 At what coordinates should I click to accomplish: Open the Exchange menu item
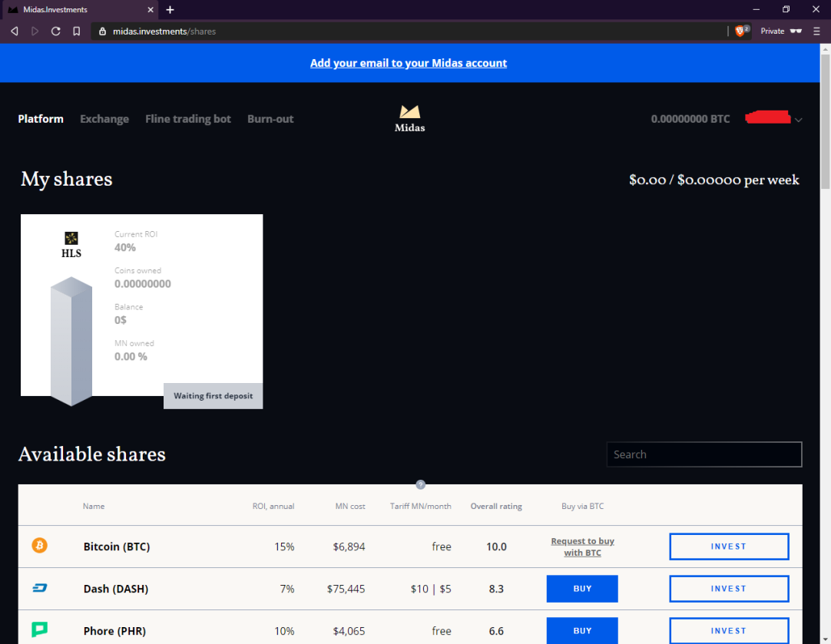[x=104, y=119]
